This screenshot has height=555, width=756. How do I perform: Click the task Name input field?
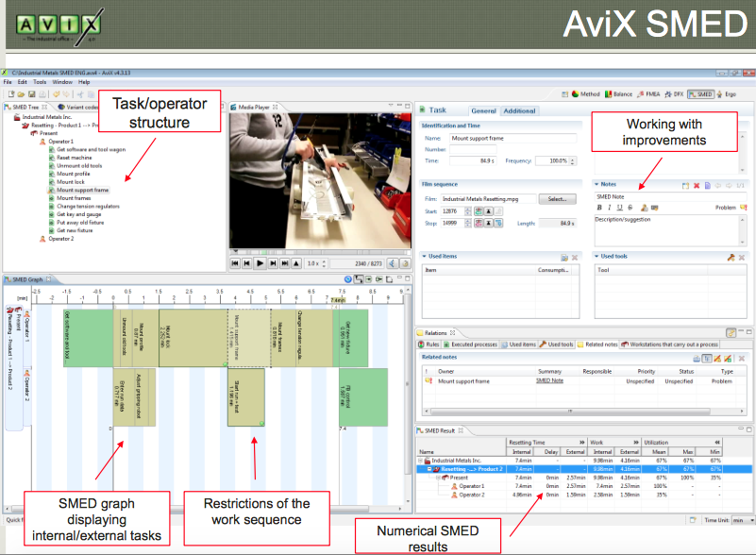513,139
